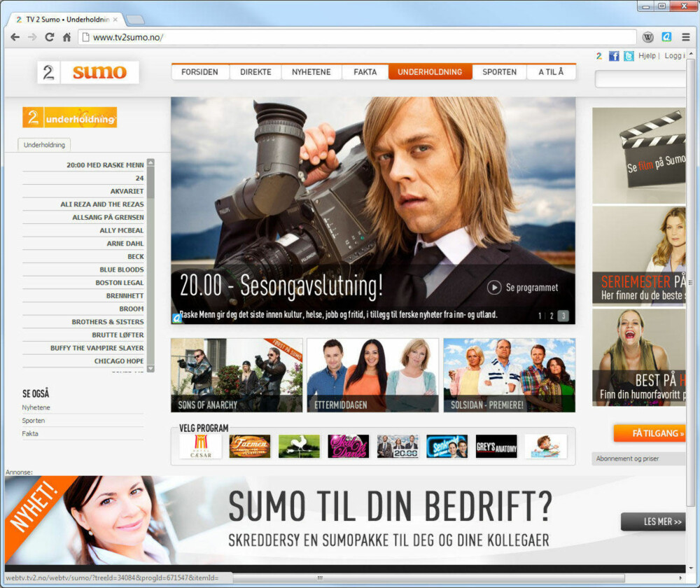
Task: Open the Facebook icon in header
Action: coord(615,56)
